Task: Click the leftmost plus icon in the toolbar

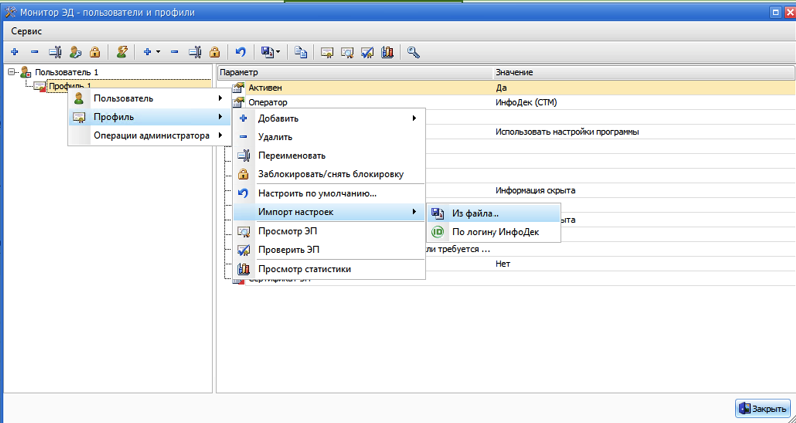Action: (14, 52)
